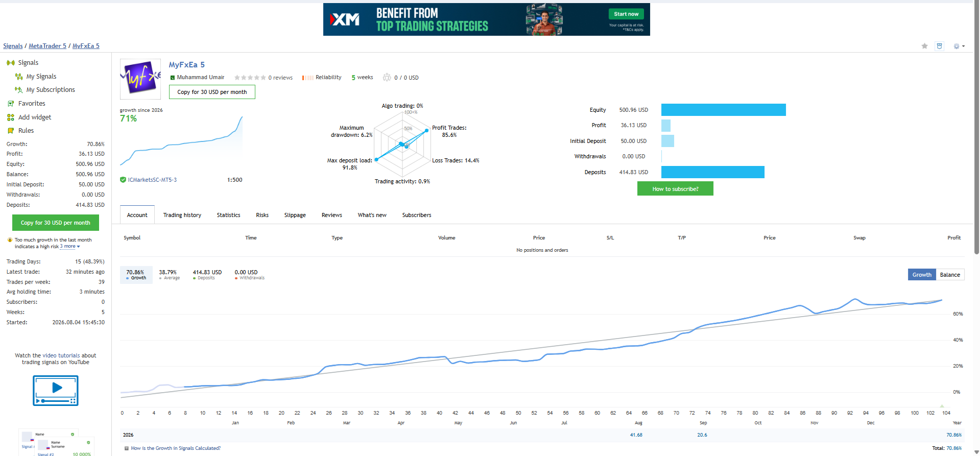
Task: Open the gear settings dropdown
Action: click(959, 46)
